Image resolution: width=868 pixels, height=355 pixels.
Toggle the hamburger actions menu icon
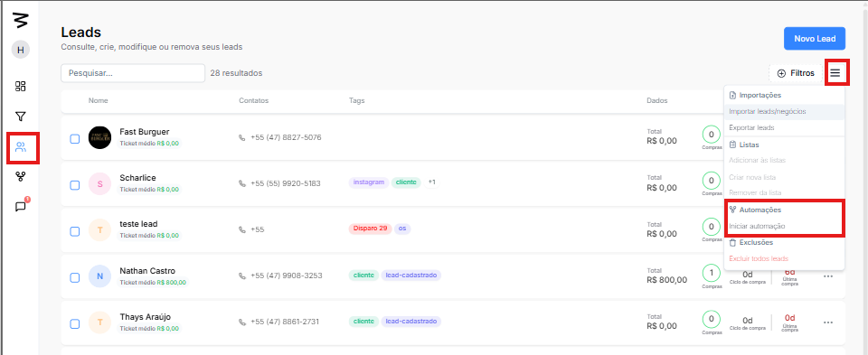click(835, 73)
